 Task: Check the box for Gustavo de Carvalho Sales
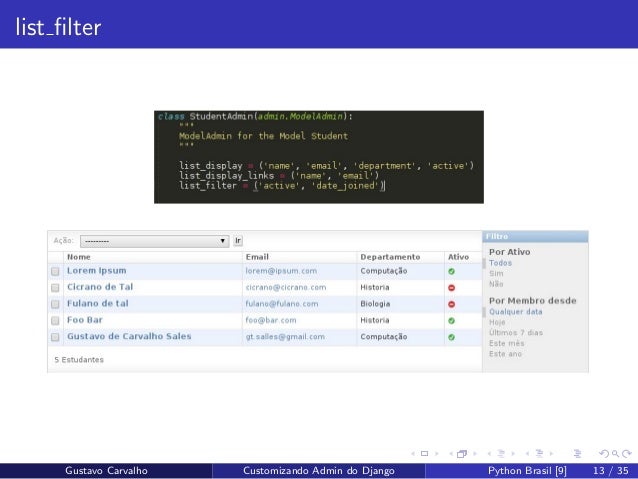[x=55, y=337]
